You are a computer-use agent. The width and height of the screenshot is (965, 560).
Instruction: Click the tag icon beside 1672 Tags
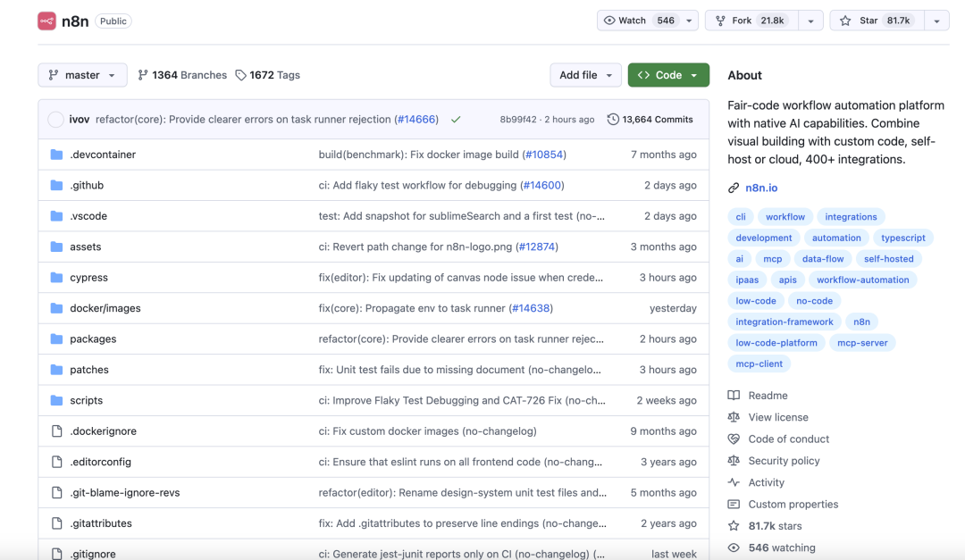(x=240, y=75)
